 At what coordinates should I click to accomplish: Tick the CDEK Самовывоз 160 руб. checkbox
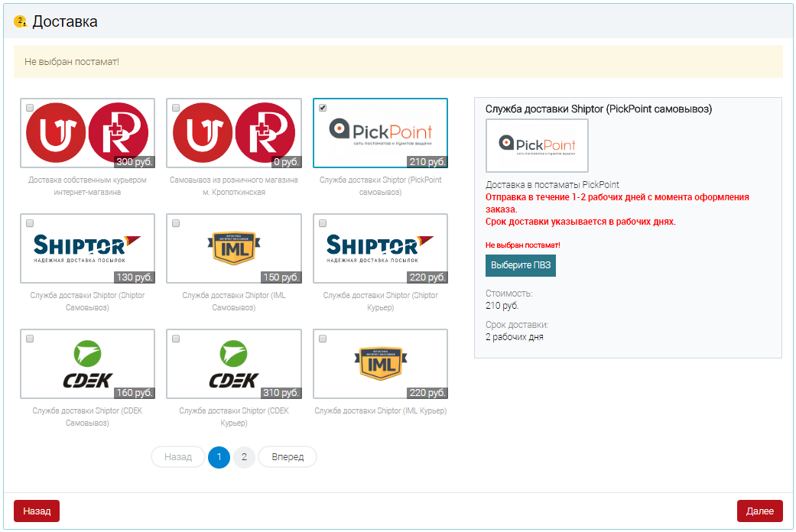(x=30, y=339)
